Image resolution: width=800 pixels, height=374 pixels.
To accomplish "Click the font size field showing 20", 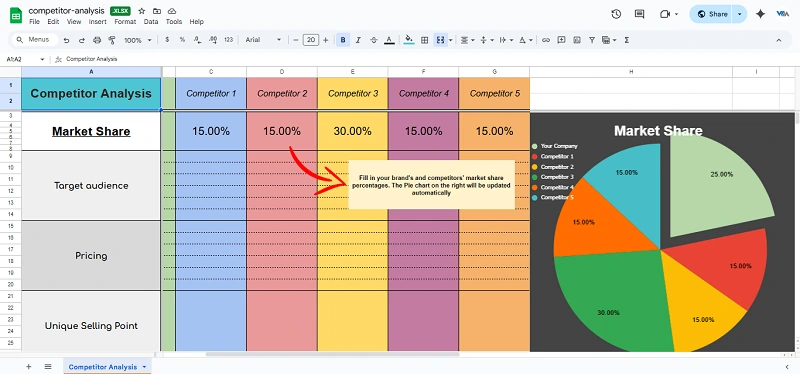I will point(310,40).
